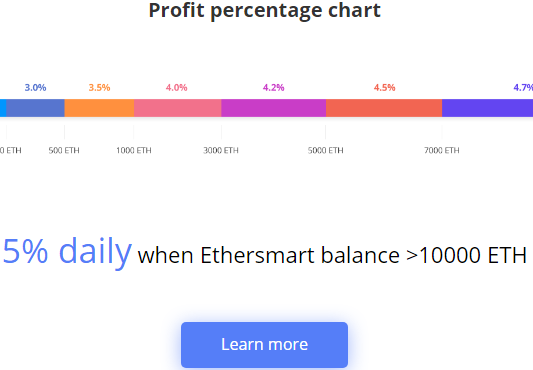533x370 pixels.
Task: Click the 500 ETH axis marker
Action: pos(64,150)
